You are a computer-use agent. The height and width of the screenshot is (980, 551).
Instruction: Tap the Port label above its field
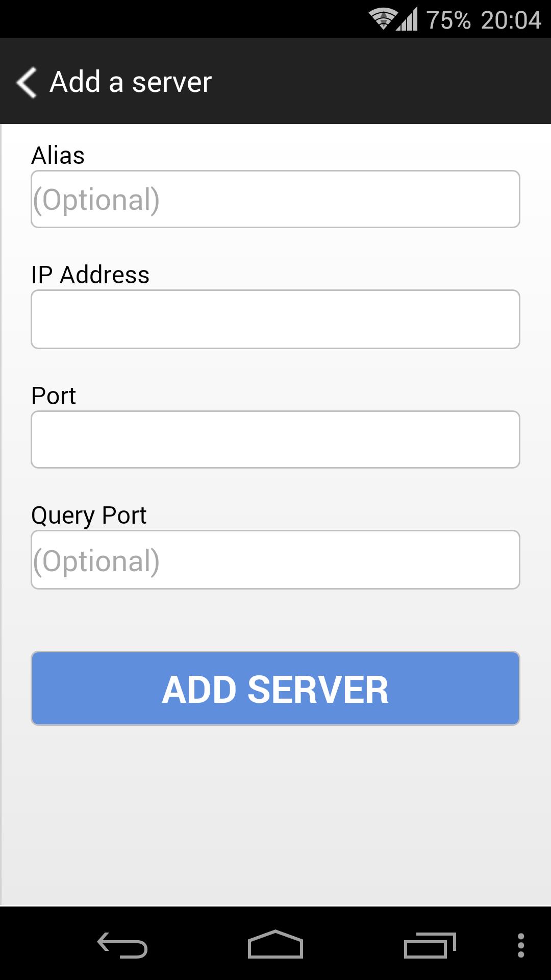pos(53,396)
